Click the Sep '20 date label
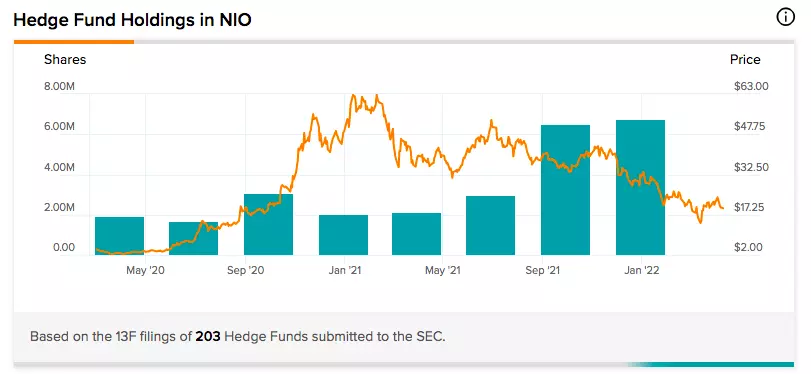The width and height of the screenshot is (811, 374). [x=246, y=270]
